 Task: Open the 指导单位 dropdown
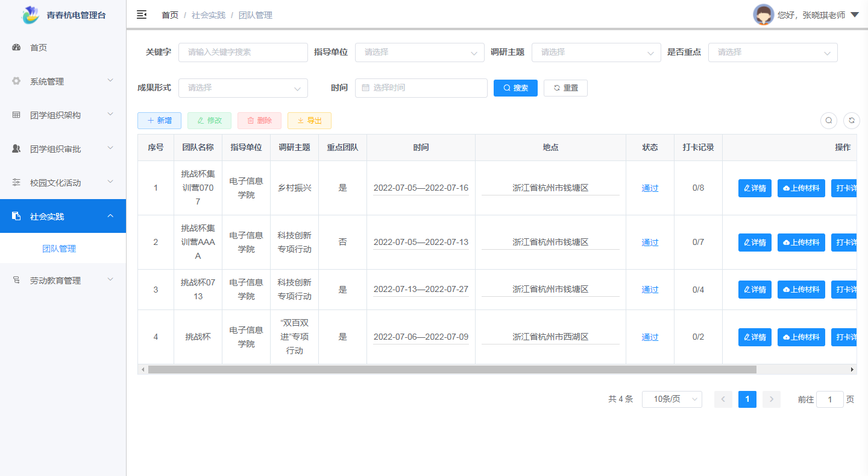[x=420, y=52]
